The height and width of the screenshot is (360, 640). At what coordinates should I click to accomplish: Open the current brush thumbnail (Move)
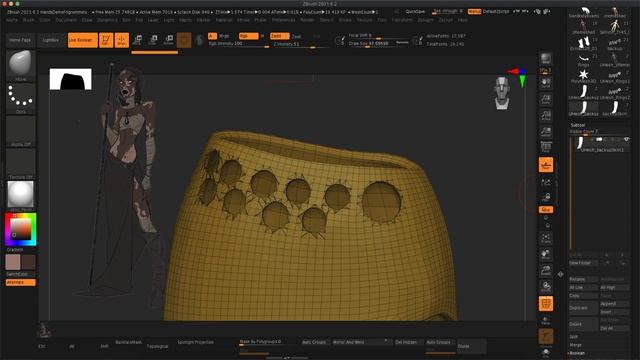click(x=20, y=65)
